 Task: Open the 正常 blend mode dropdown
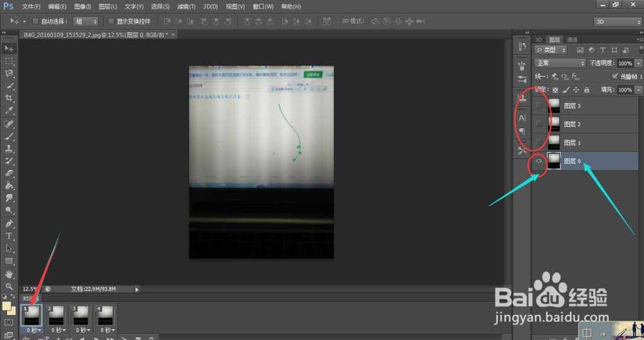[x=560, y=63]
